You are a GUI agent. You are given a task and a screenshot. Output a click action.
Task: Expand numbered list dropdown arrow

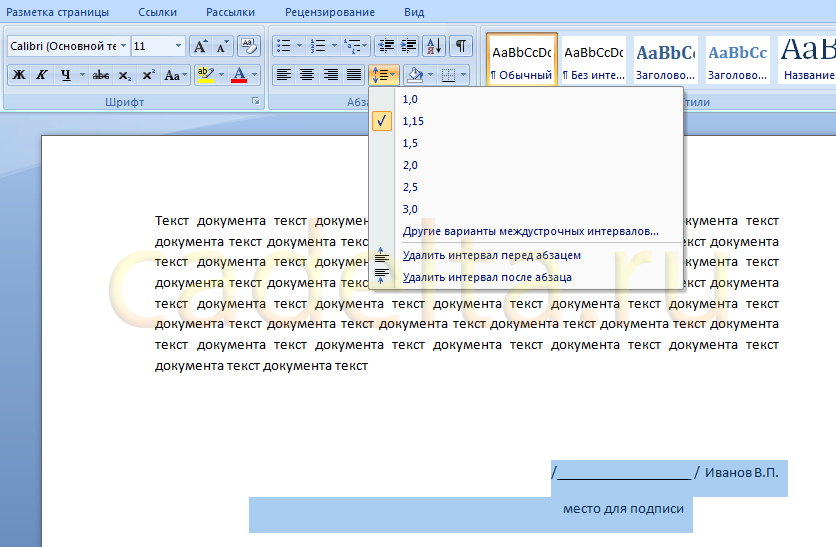point(334,46)
